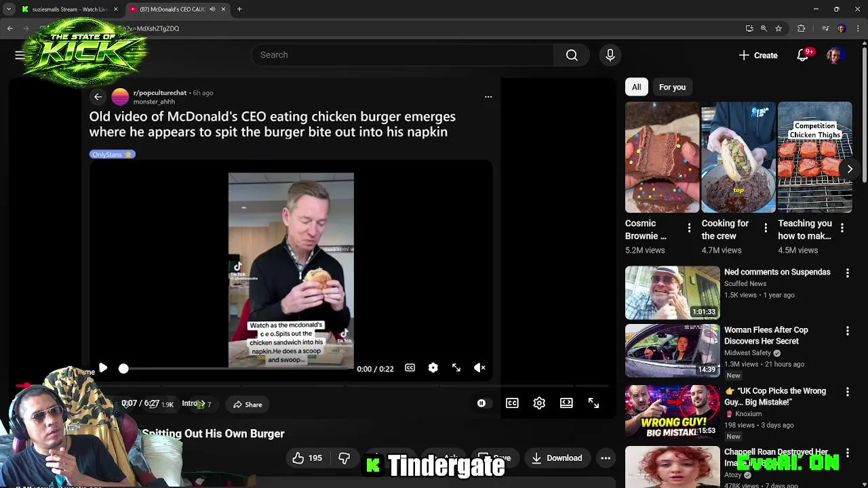Select the All filter chip

click(x=636, y=87)
